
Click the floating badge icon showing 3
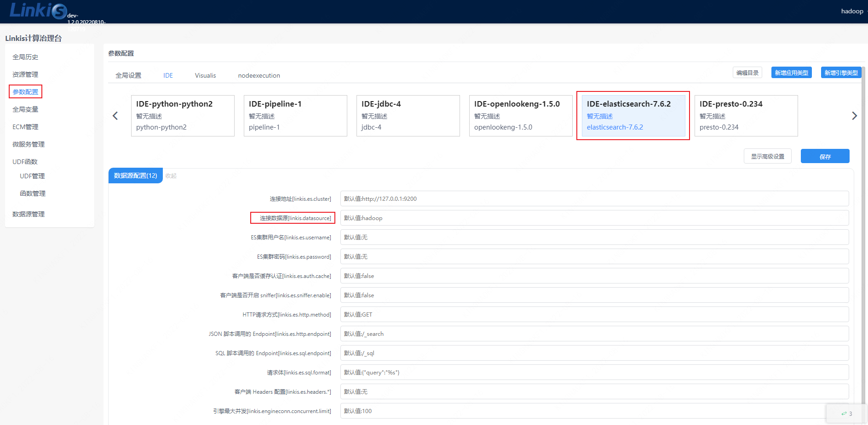(846, 414)
